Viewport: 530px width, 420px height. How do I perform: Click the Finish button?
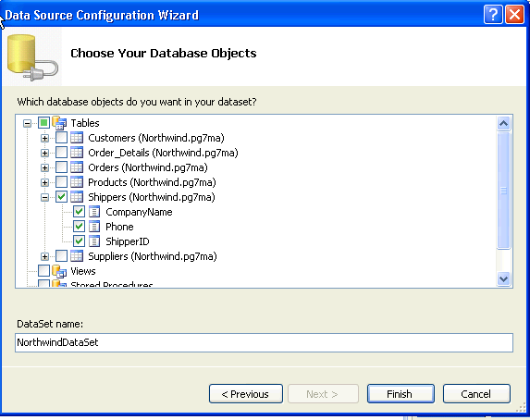point(401,394)
